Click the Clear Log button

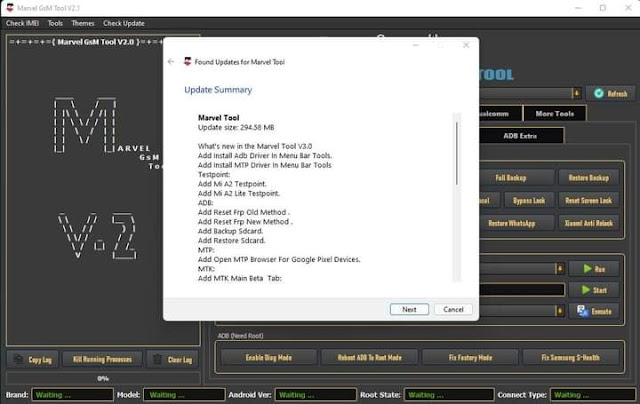coord(172,359)
